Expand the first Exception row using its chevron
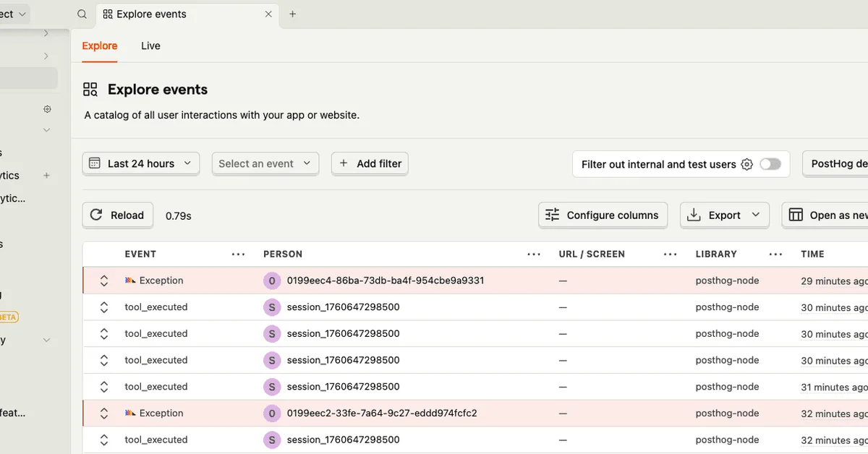Image resolution: width=868 pixels, height=454 pixels. [x=103, y=280]
